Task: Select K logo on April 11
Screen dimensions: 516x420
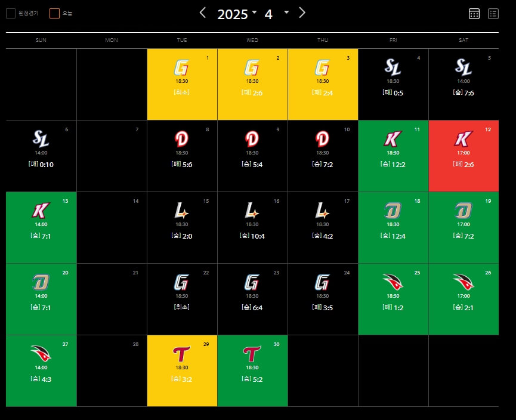Action: coord(393,139)
